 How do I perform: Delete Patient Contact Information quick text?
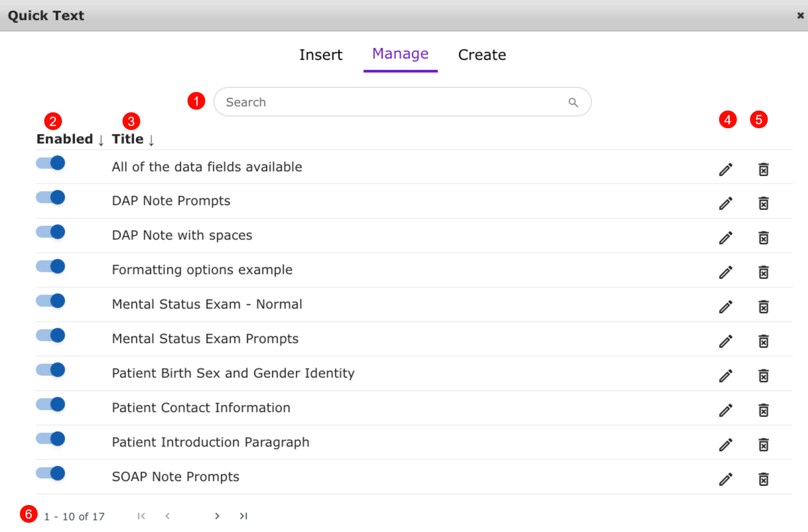click(763, 410)
